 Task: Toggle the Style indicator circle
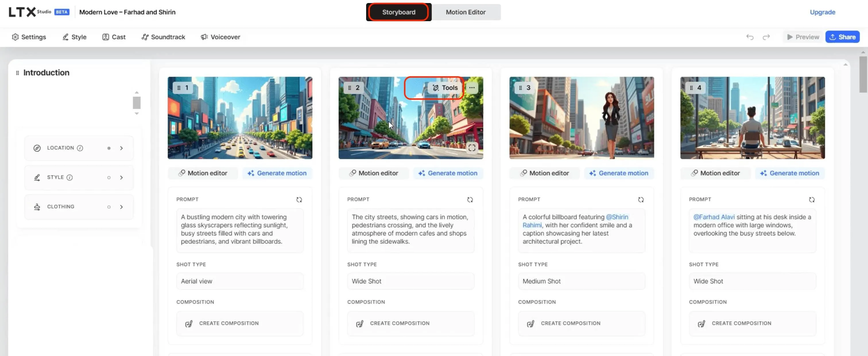coord(109,178)
